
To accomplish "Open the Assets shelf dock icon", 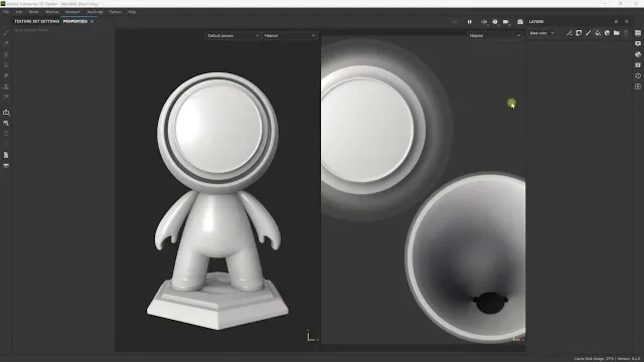I will tap(638, 65).
